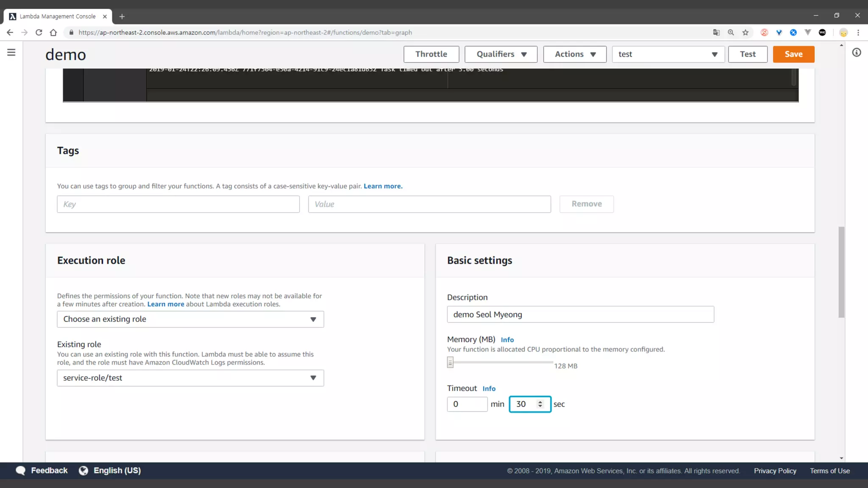This screenshot has width=868, height=488.
Task: Click the Throttle button
Action: pyautogui.click(x=431, y=54)
